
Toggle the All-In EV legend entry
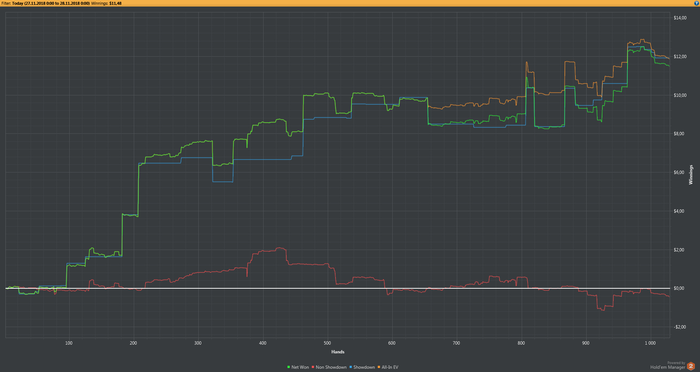pos(388,367)
